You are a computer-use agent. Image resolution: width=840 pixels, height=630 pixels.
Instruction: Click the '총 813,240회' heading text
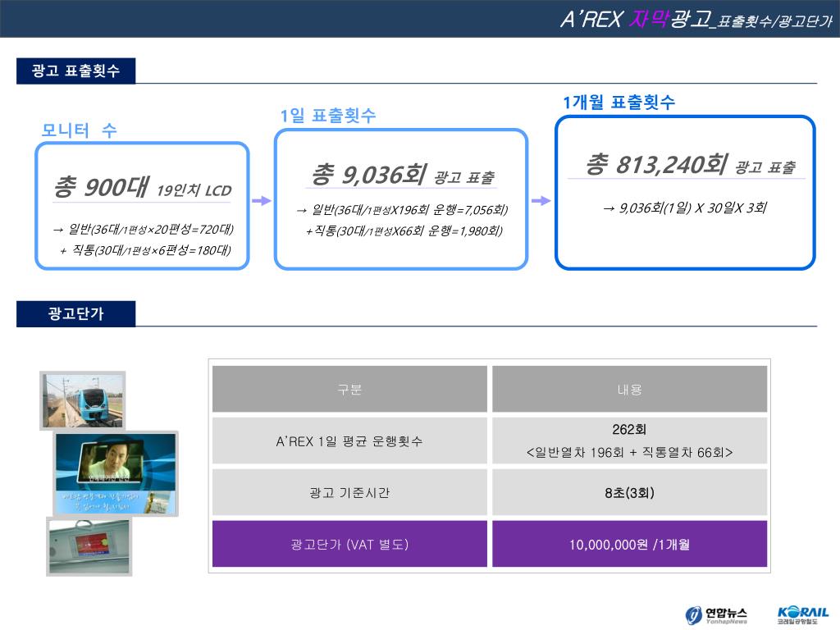(656, 164)
